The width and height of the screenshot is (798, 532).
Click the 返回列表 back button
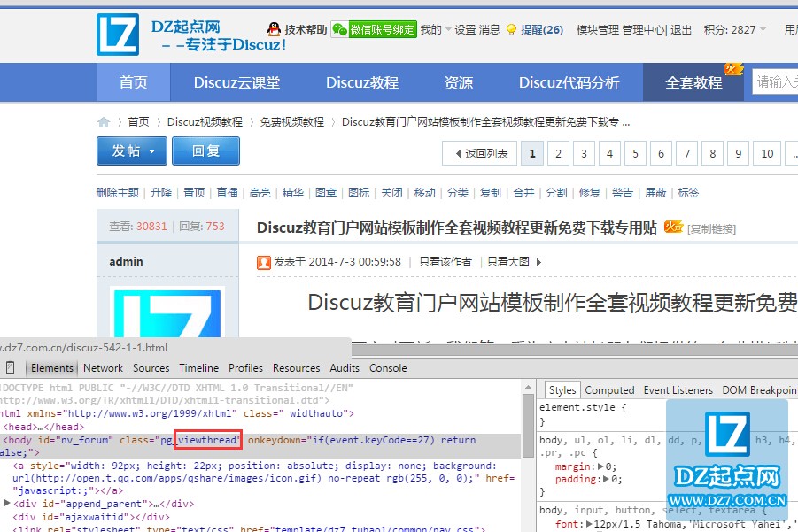click(479, 154)
